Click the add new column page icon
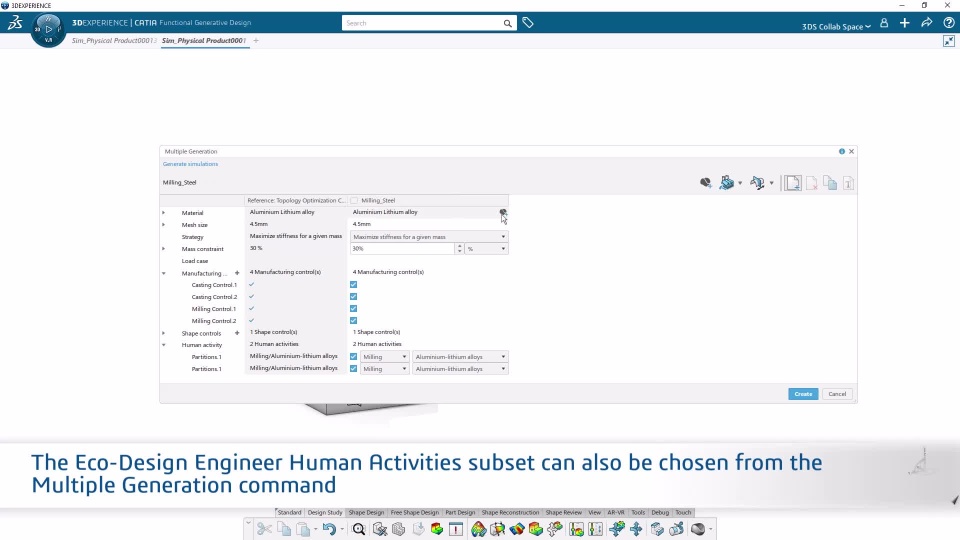Viewport: 960px width, 540px height. [x=793, y=183]
